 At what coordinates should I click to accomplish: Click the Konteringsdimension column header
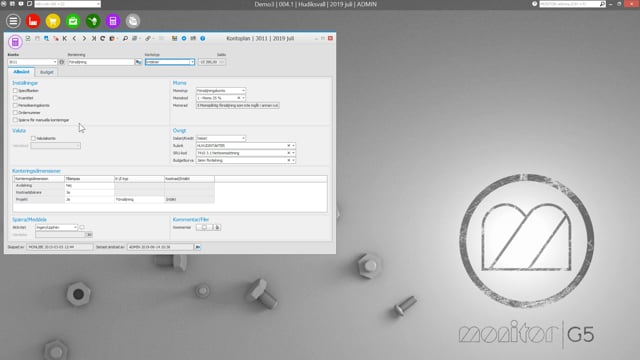(x=39, y=179)
